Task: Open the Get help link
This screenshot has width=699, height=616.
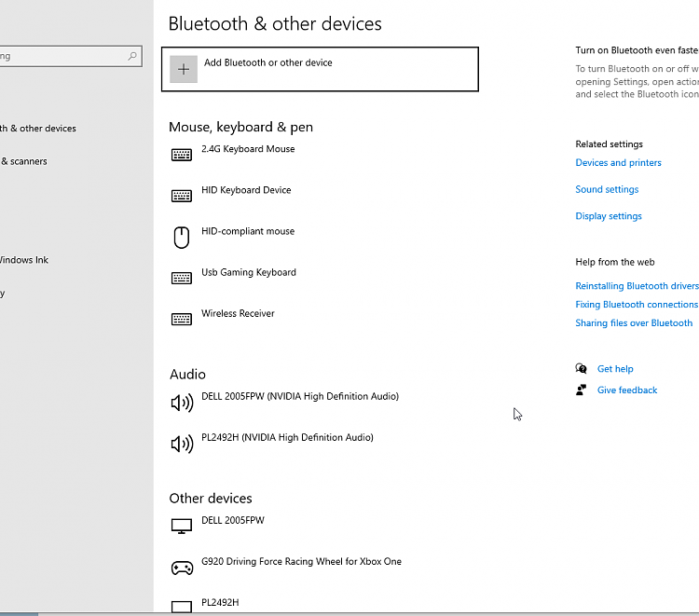Action: [615, 369]
